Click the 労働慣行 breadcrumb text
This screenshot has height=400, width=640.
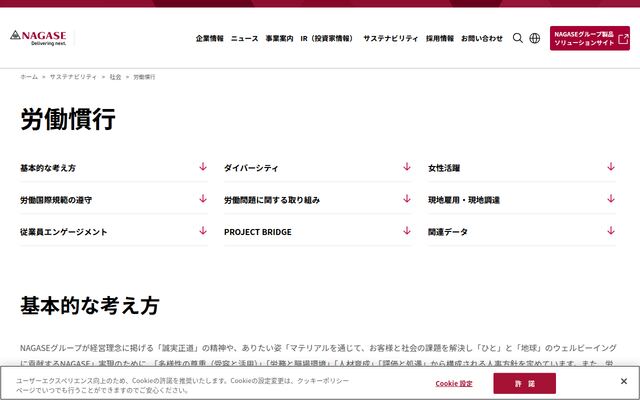[x=144, y=77]
